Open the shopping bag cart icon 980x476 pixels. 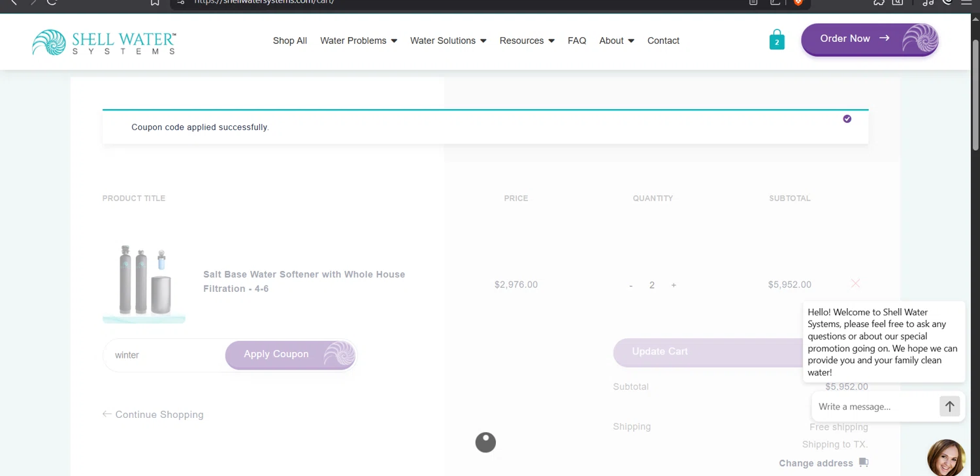coord(777,40)
